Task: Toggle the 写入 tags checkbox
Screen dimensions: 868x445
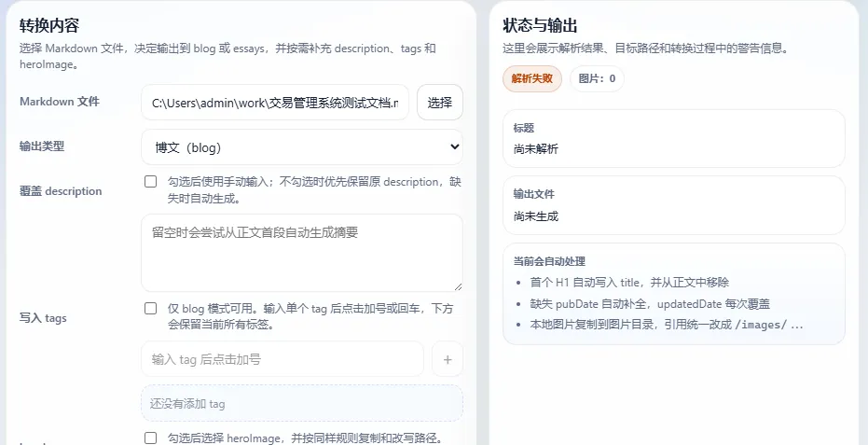Action: point(150,308)
